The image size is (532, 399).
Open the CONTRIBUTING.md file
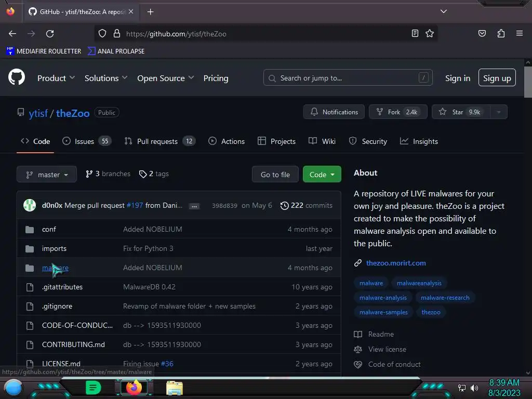point(73,345)
